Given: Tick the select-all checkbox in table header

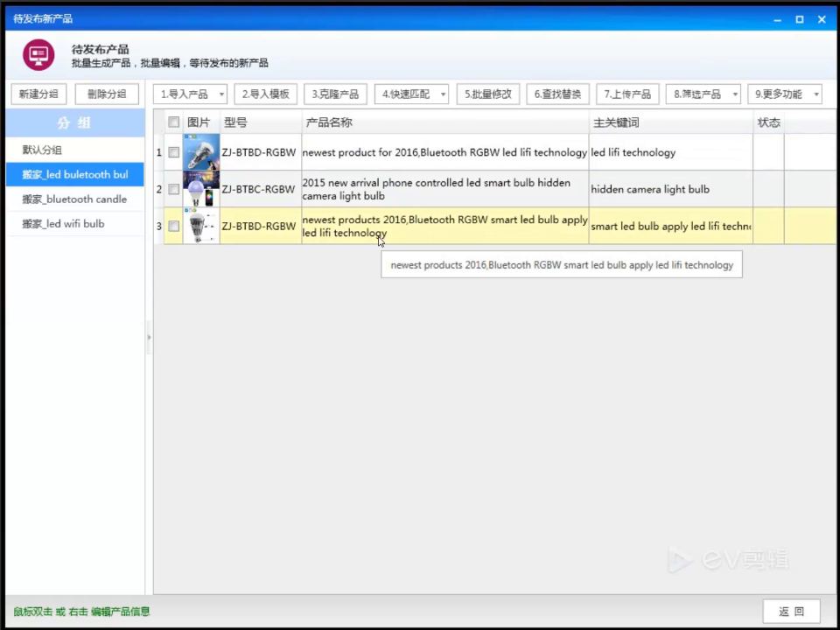Looking at the screenshot, I should 173,122.
